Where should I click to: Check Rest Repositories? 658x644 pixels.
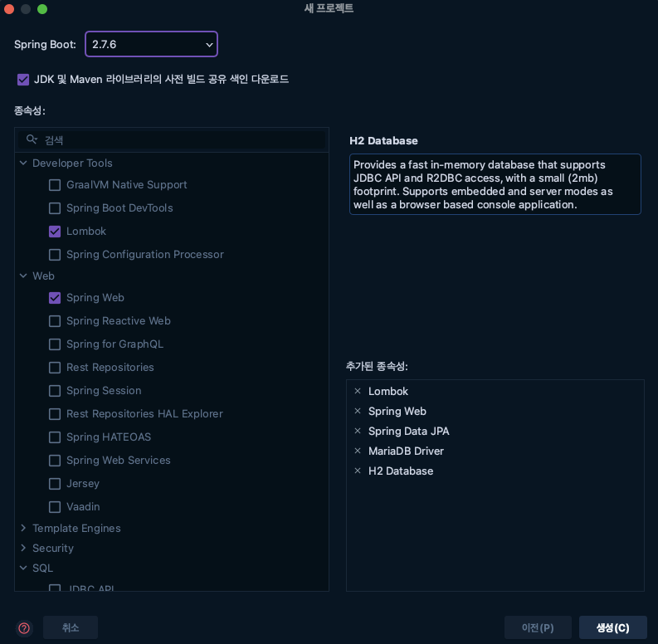point(55,368)
